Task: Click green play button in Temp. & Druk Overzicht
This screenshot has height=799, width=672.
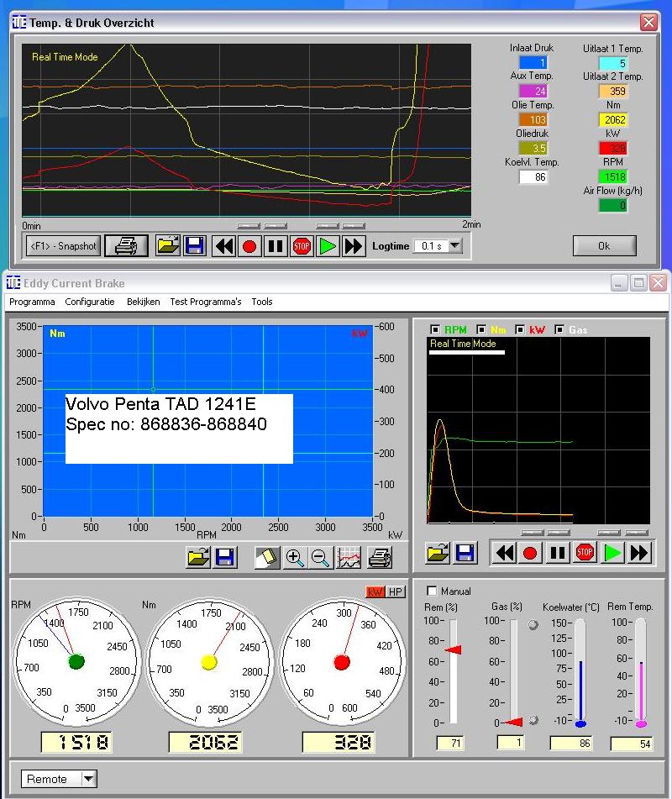Action: pos(327,246)
